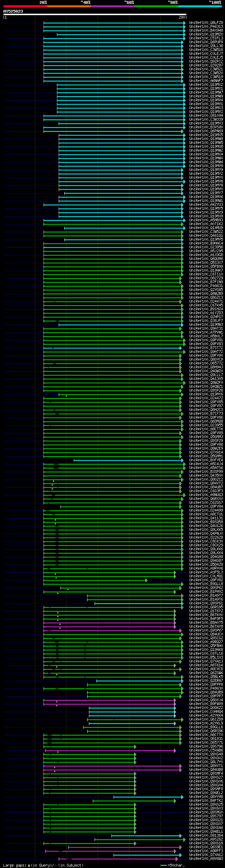Click the UniRef100_Q19MV4 label
Viewport: 225px width, 868px height.
pyautogui.click(x=206, y=100)
